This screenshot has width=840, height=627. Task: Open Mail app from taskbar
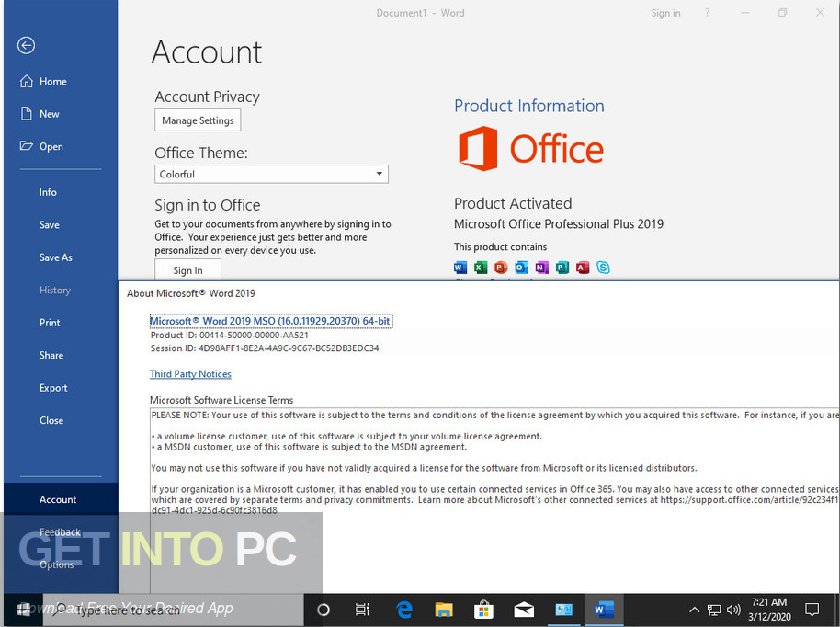coord(524,610)
